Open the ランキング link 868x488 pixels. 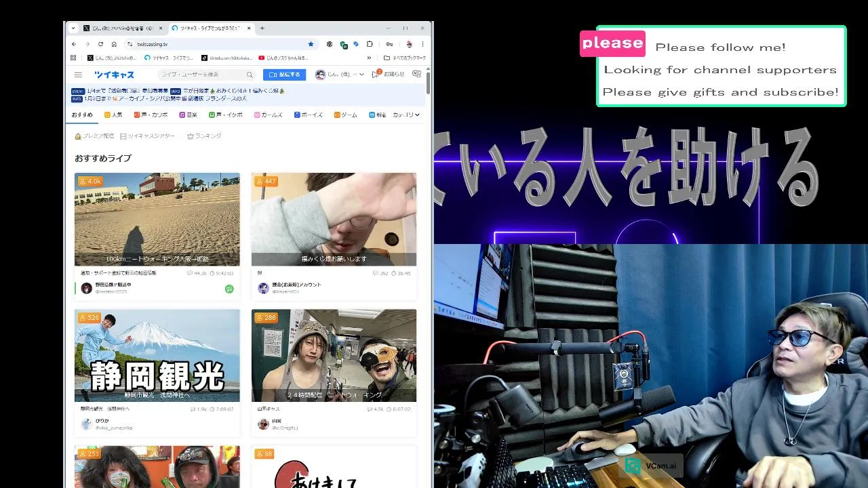204,136
